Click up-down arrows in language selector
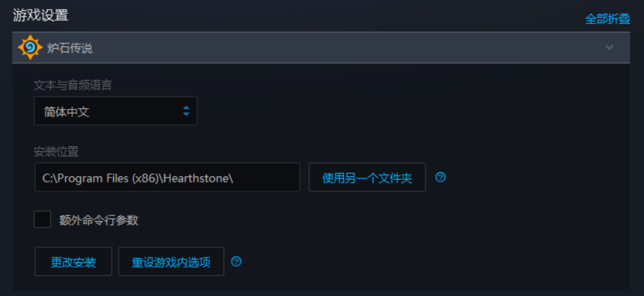The width and height of the screenshot is (644, 296). pos(186,111)
